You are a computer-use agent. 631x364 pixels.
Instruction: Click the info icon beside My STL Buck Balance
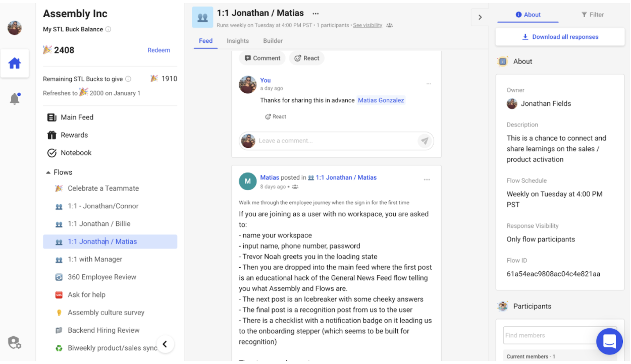coord(108,29)
